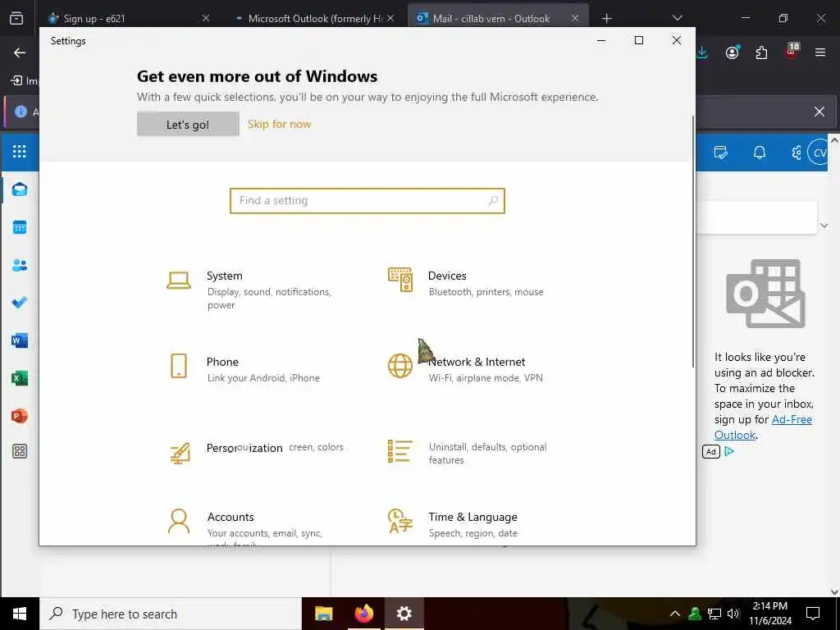Open Firefox from taskbar
Viewport: 840px width, 630px height.
coord(363,614)
